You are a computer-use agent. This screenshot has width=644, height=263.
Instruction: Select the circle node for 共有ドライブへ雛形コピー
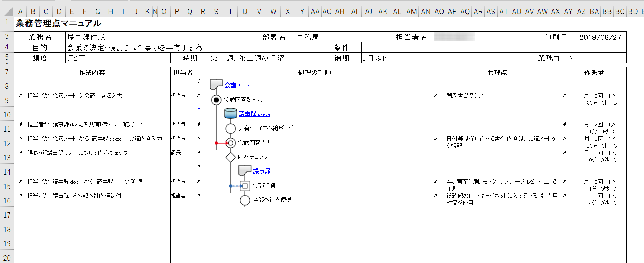pos(230,129)
